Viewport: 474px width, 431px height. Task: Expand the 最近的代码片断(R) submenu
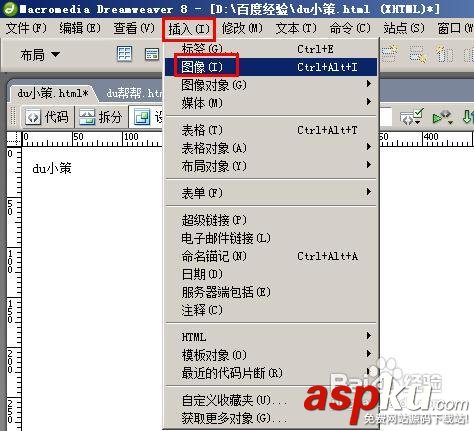[271, 373]
